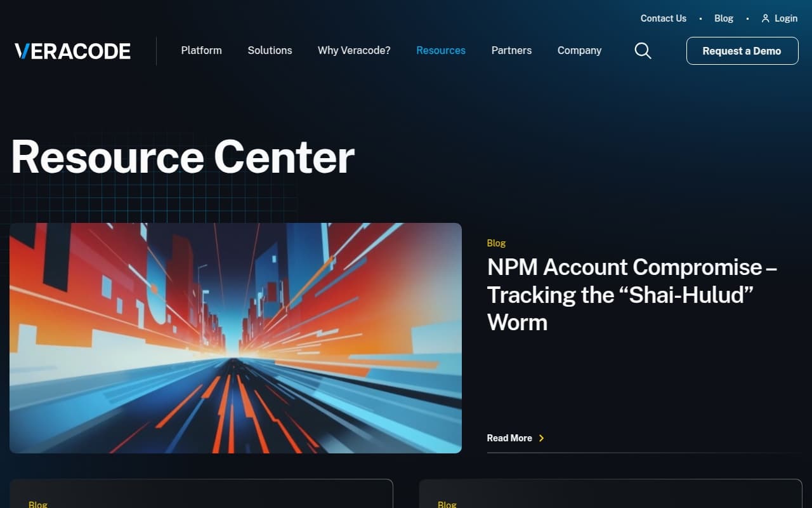
Task: Click the Blog label on the bottom-right card
Action: [447, 504]
